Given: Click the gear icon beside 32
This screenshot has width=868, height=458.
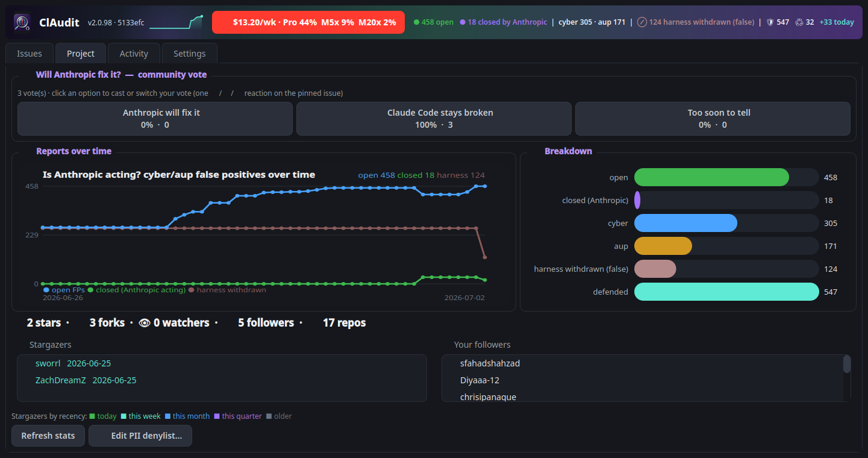Looking at the screenshot, I should point(799,22).
